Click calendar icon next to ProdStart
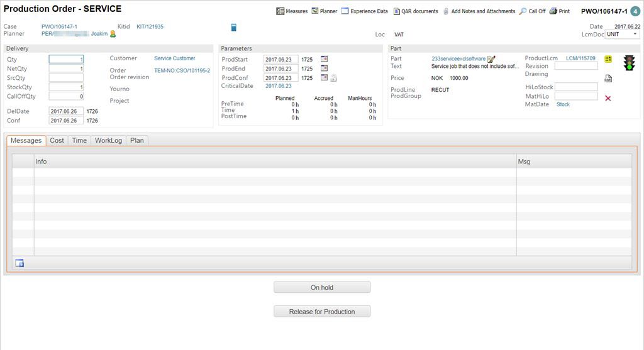The image size is (644, 350). [x=325, y=59]
